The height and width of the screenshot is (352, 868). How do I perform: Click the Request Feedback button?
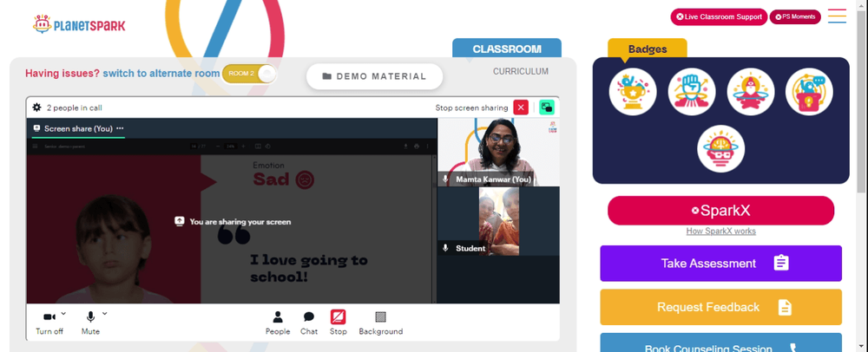[x=720, y=307]
